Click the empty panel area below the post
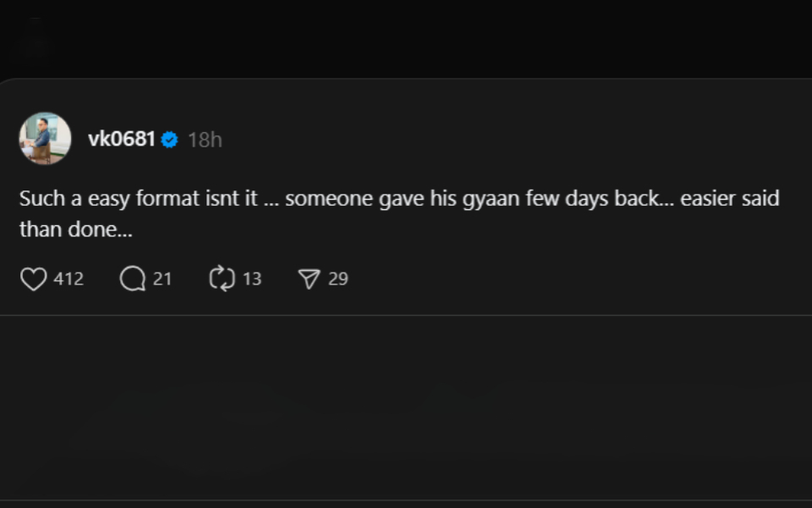 406,406
